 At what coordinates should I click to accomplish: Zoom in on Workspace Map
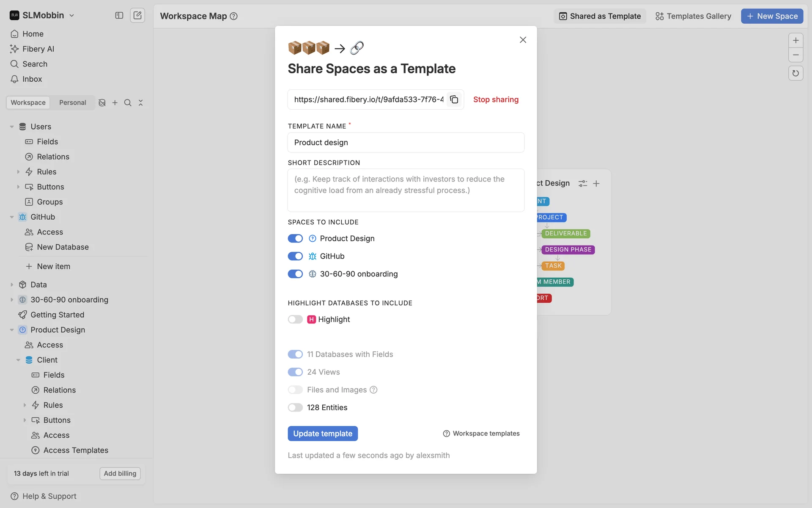(796, 40)
